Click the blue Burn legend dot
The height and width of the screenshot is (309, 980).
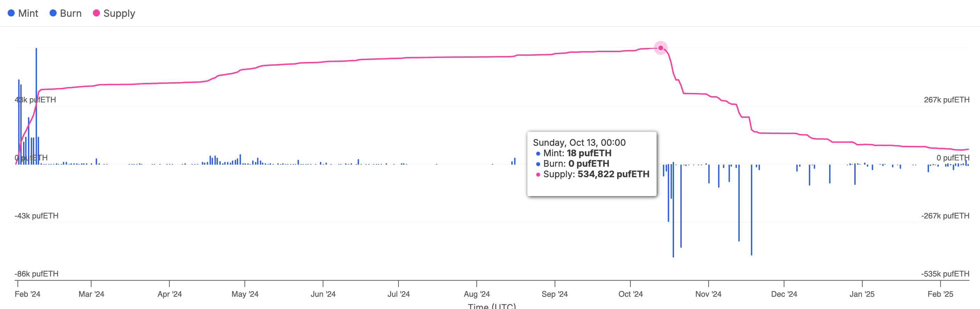(x=53, y=13)
